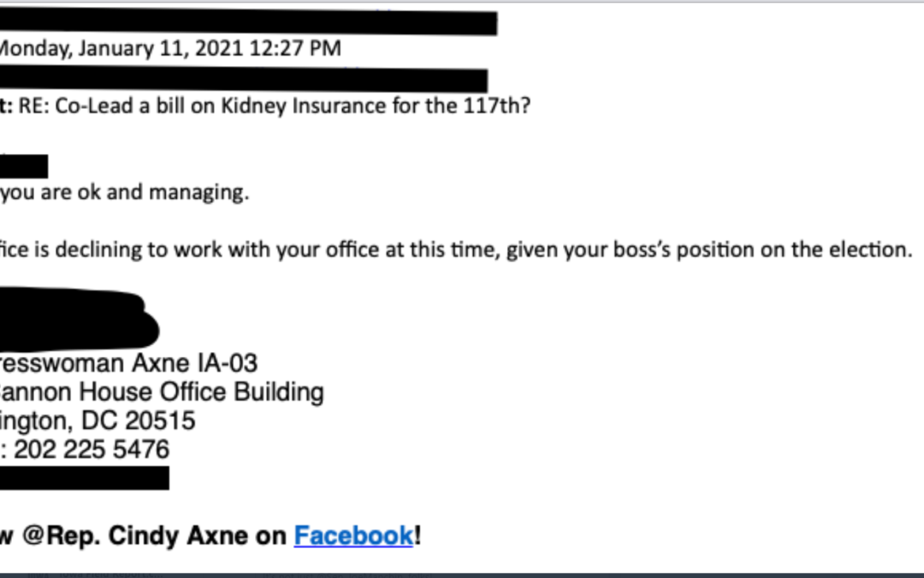This screenshot has width=924, height=578.
Task: Click the redacted bar below the date
Action: coord(243,79)
